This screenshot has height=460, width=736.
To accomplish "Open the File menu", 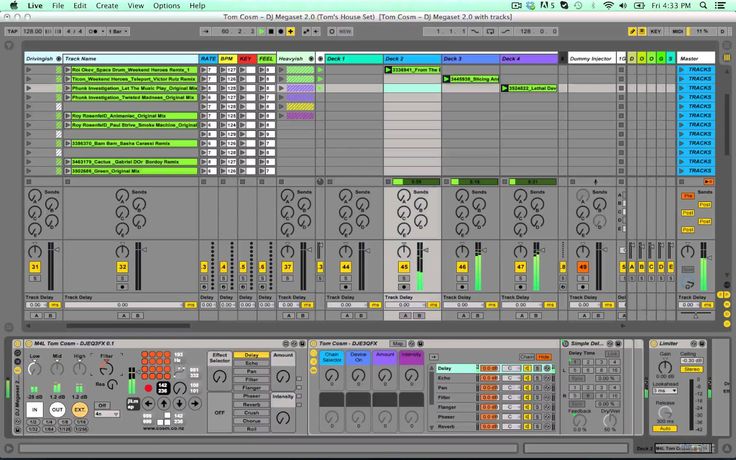I will pyautogui.click(x=58, y=6).
